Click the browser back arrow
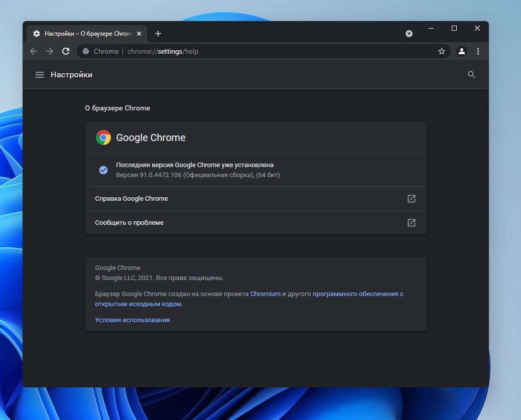 (34, 51)
